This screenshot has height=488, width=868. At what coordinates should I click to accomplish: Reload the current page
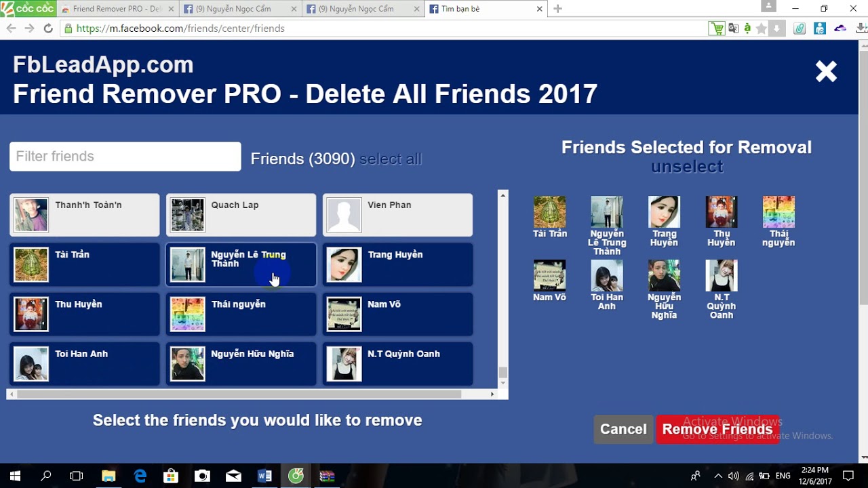(48, 28)
